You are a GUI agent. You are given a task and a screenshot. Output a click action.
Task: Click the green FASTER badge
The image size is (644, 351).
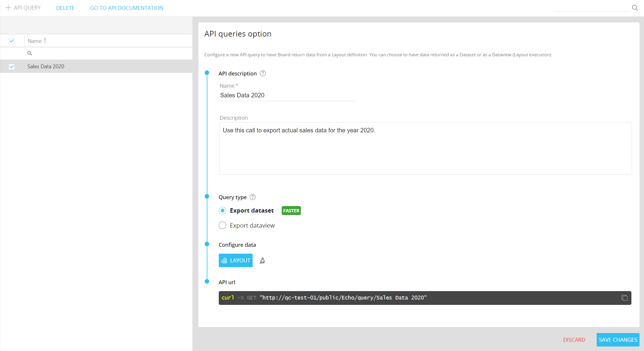tap(291, 211)
